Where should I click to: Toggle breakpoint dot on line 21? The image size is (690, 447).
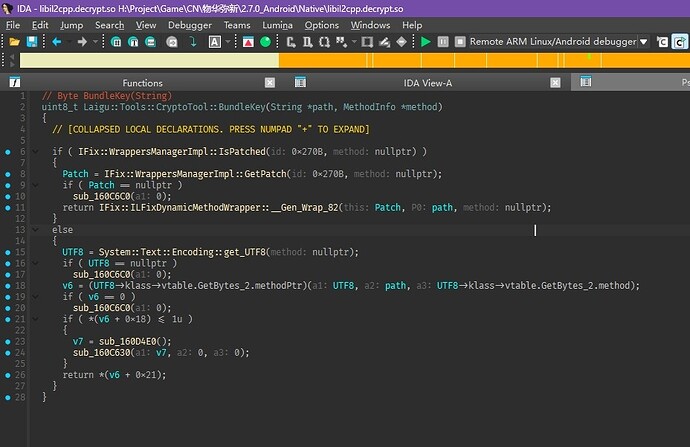[7, 319]
